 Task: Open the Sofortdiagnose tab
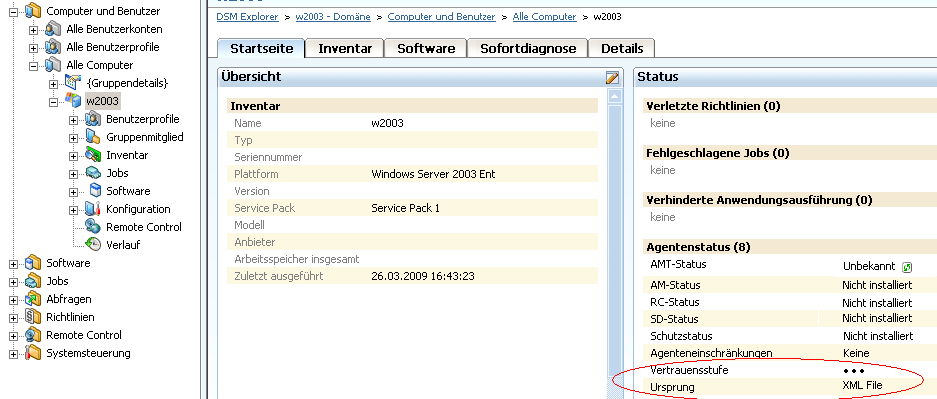coord(528,48)
